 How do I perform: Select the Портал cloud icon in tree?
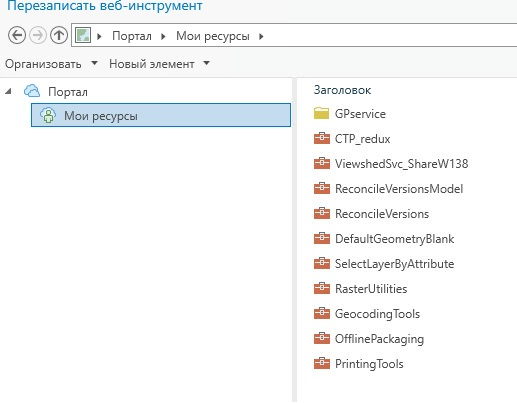pyautogui.click(x=32, y=91)
